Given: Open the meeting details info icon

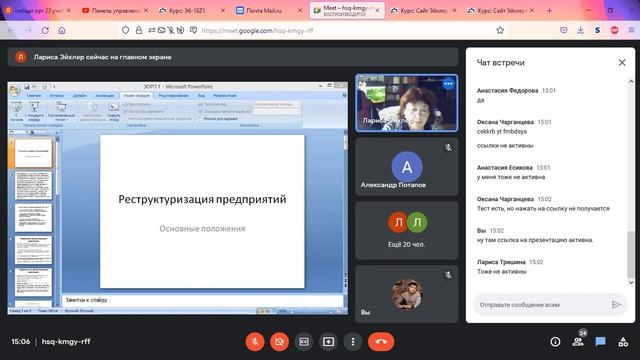Looking at the screenshot, I should tap(555, 342).
